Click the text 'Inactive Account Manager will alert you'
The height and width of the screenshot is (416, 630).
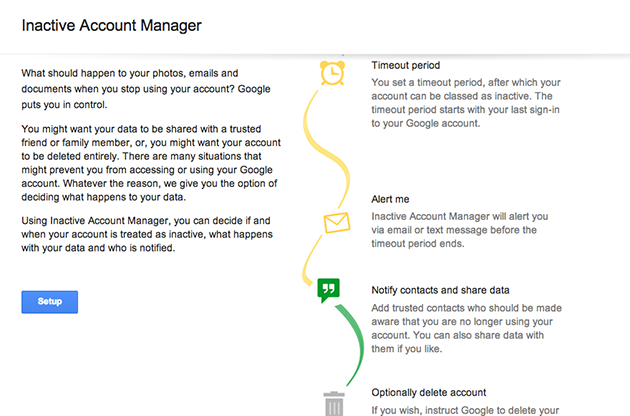[459, 216]
